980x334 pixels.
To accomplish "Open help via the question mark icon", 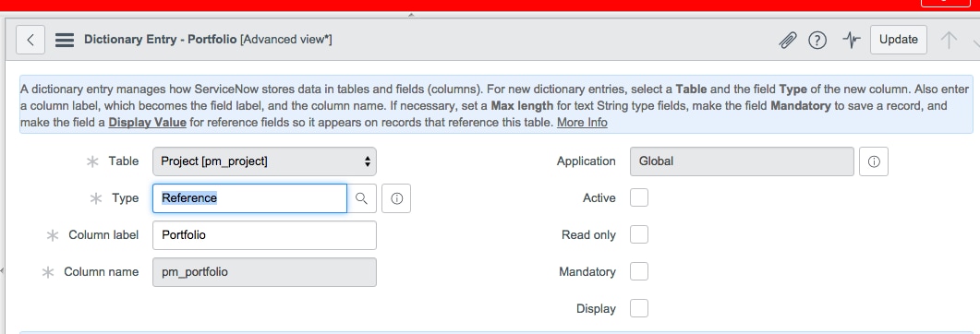I will 817,40.
